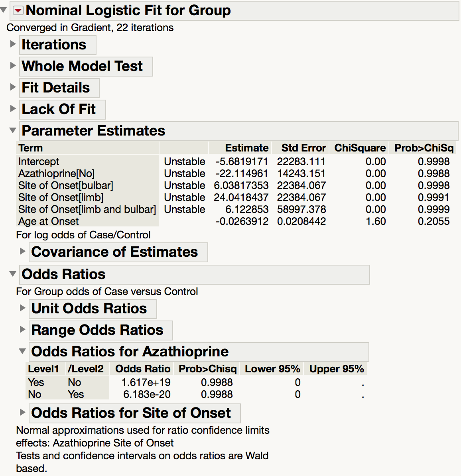Collapse the Parameter Estimates section triangle
The width and height of the screenshot is (461, 476).
[x=12, y=130]
